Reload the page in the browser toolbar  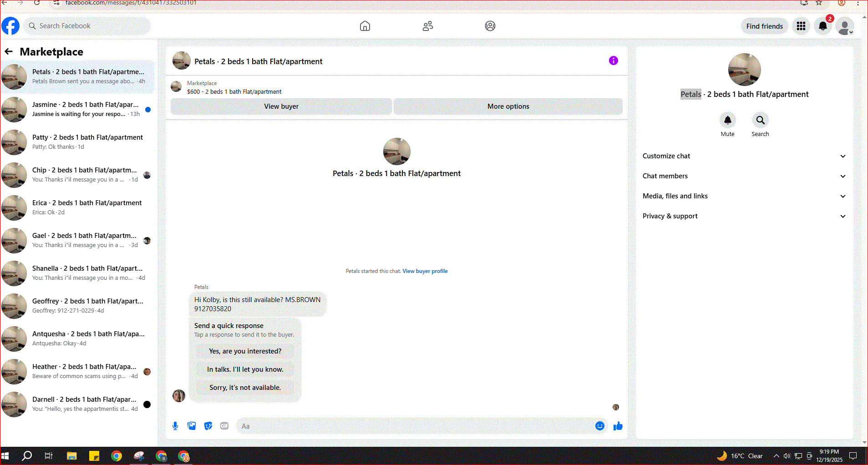(x=37, y=3)
